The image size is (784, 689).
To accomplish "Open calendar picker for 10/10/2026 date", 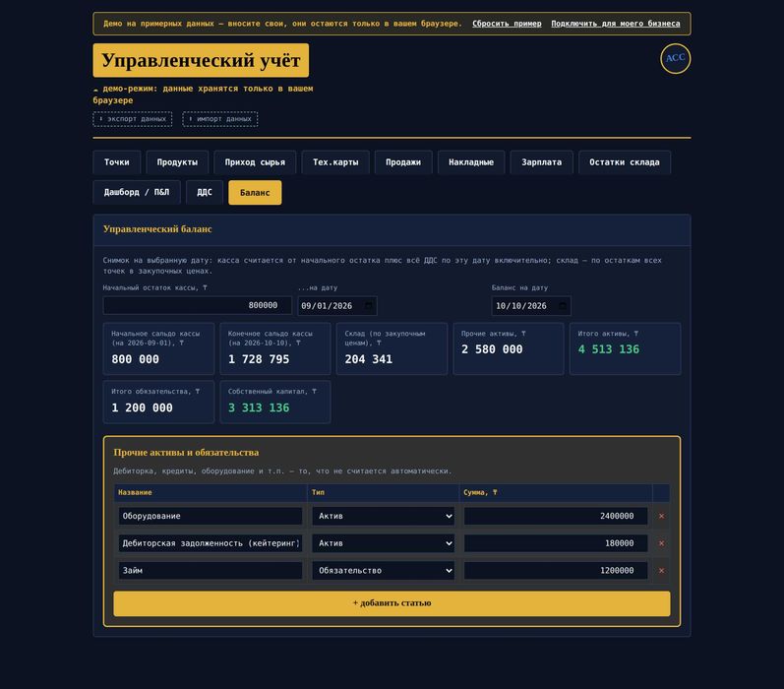I will click(563, 306).
